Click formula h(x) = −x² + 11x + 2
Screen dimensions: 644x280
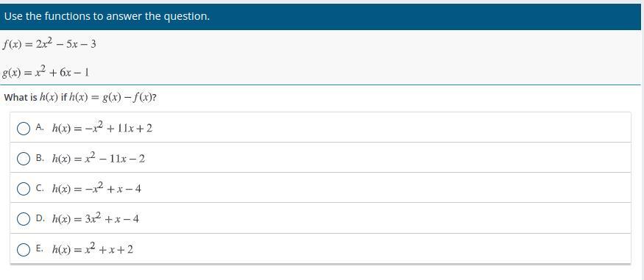pyautogui.click(x=102, y=127)
